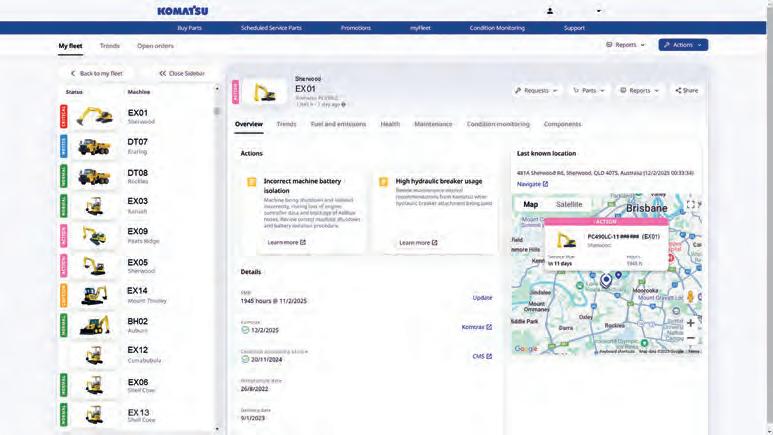Click the info icon beside hours text
773x435 pixels.
click(x=344, y=105)
